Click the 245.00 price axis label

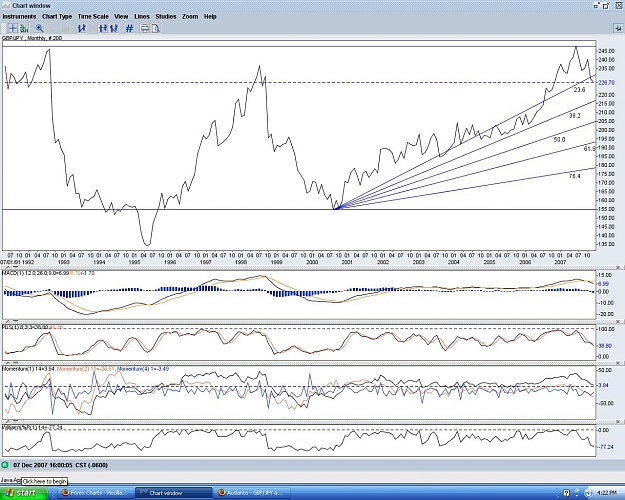(x=606, y=51)
